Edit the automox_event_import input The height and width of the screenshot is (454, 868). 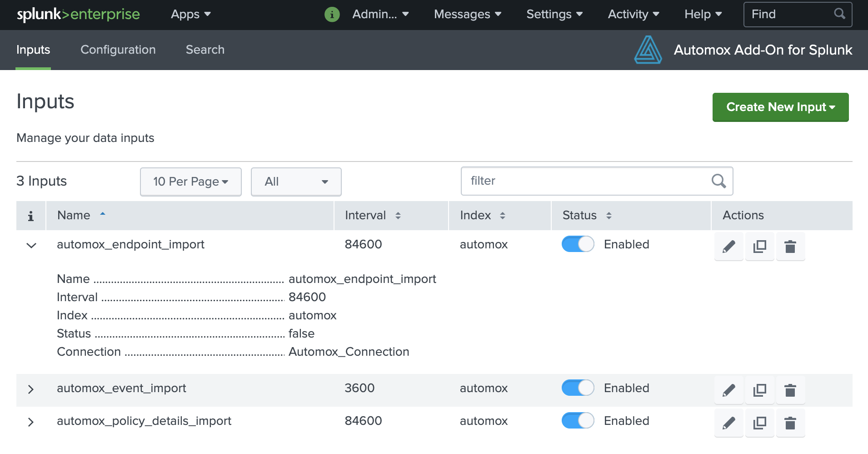coord(728,390)
